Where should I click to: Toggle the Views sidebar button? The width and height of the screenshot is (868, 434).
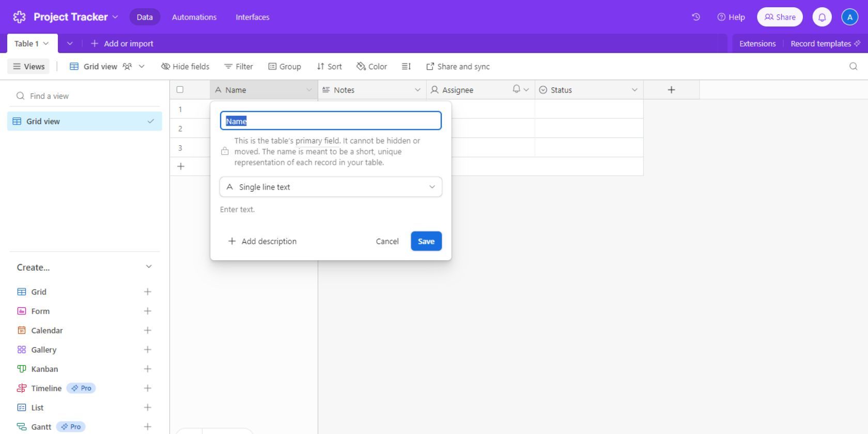(x=29, y=66)
